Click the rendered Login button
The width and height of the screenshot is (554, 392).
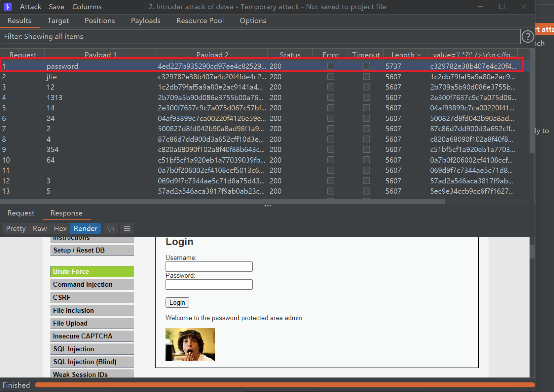coord(177,302)
